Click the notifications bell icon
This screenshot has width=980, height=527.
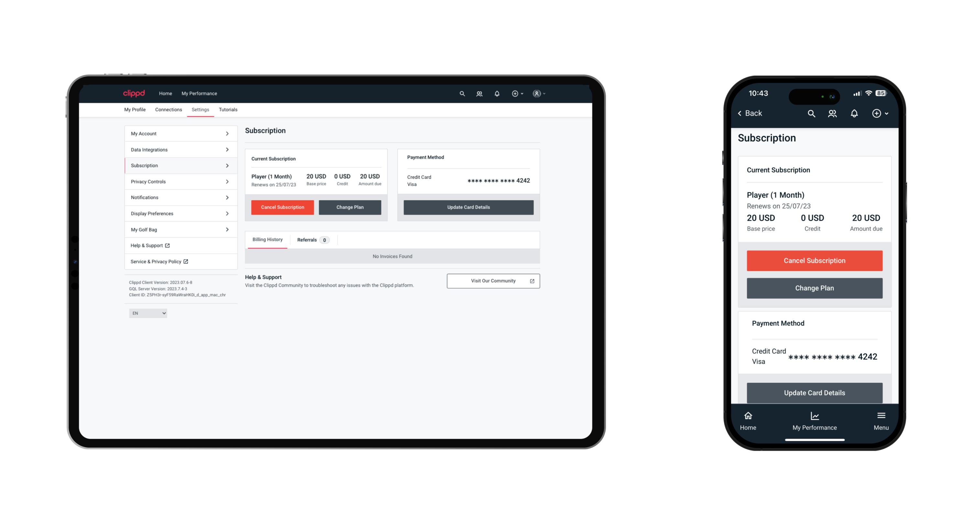(x=496, y=93)
